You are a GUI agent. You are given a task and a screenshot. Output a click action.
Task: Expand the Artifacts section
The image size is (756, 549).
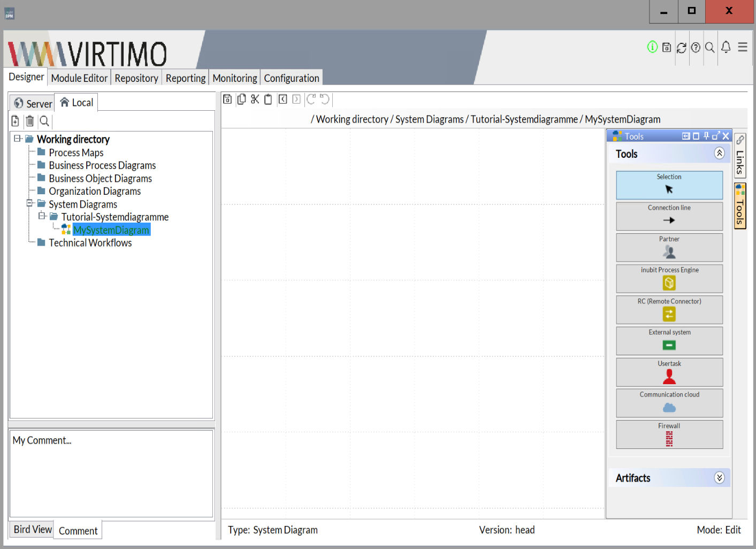click(x=719, y=478)
